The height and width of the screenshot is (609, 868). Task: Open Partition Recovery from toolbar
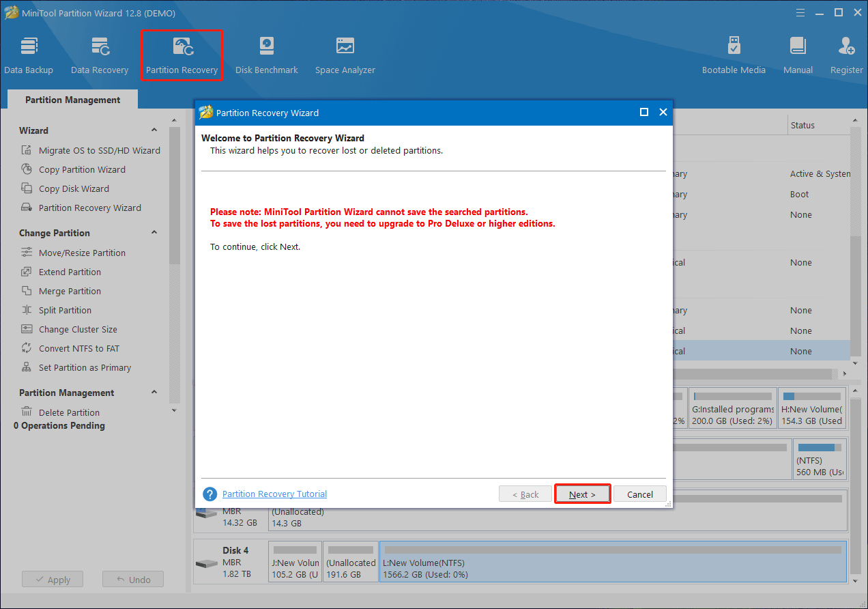[182, 55]
